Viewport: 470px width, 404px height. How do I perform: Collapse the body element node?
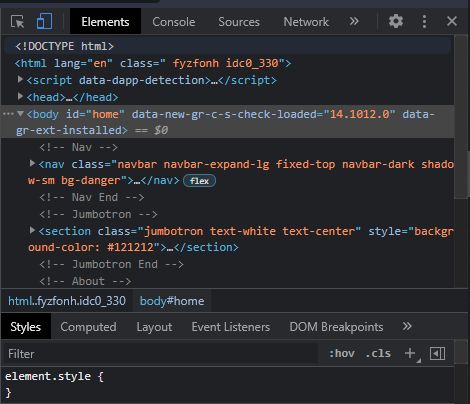click(20, 114)
